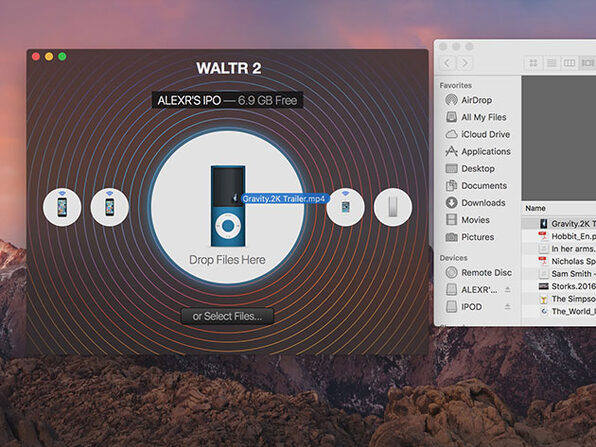Viewport: 596px width, 447px height.
Task: Switch Finder to cover flow view
Action: pyautogui.click(x=587, y=63)
